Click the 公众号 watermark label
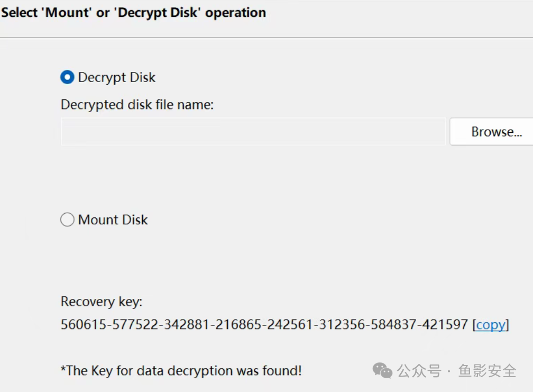533x392 pixels. (x=419, y=371)
